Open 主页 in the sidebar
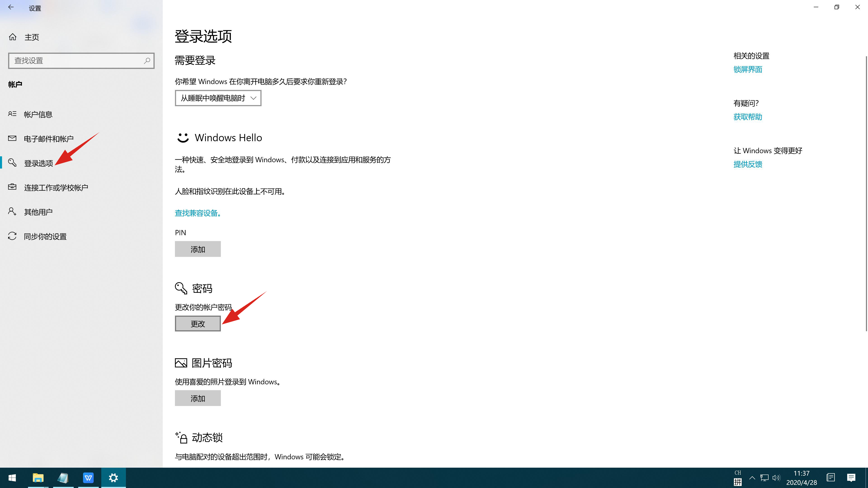Image resolution: width=868 pixels, height=488 pixels. tap(32, 37)
